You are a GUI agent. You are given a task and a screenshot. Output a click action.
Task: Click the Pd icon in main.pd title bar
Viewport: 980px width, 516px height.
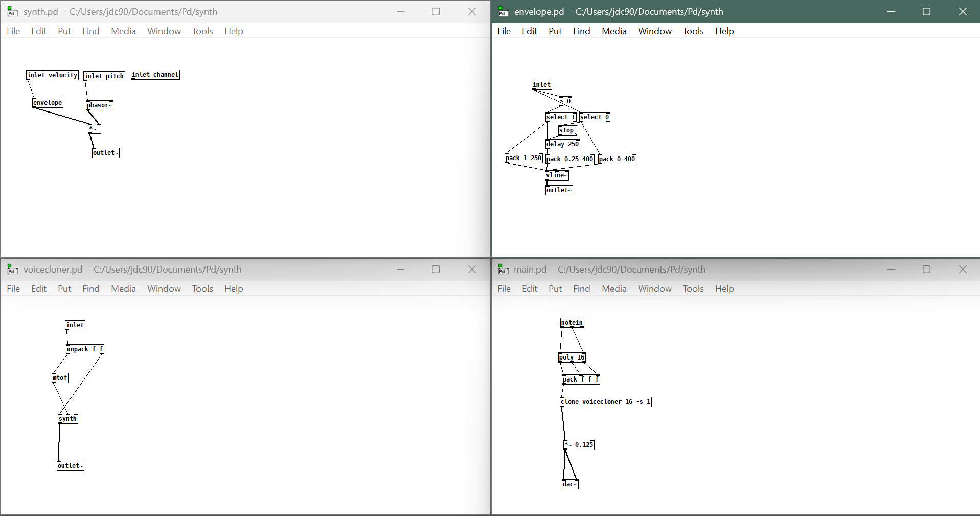click(503, 269)
